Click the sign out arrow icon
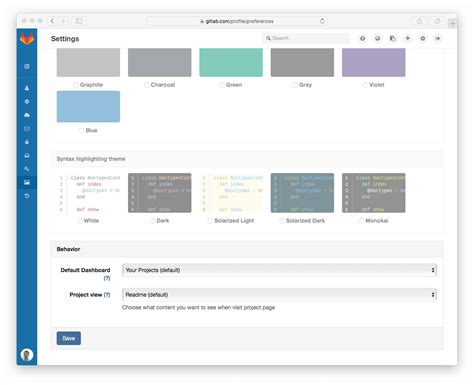The image size is (474, 385). coord(438,39)
